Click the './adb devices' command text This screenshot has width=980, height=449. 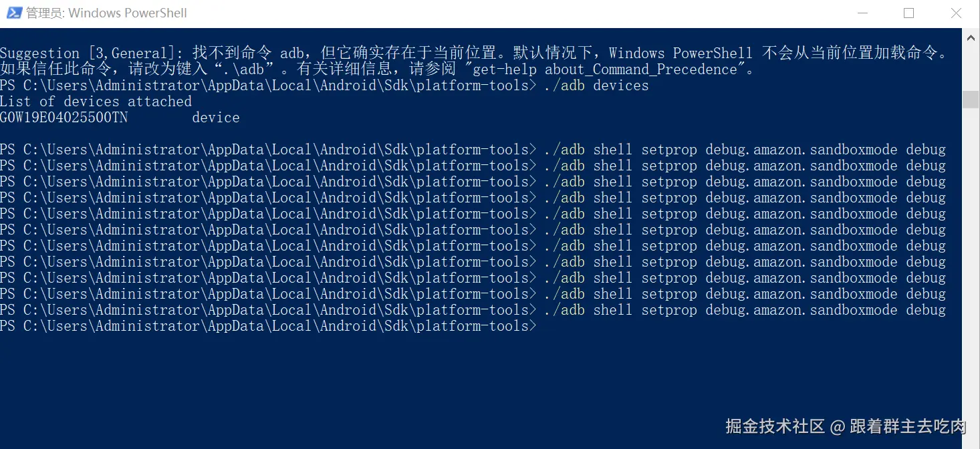pyautogui.click(x=596, y=86)
